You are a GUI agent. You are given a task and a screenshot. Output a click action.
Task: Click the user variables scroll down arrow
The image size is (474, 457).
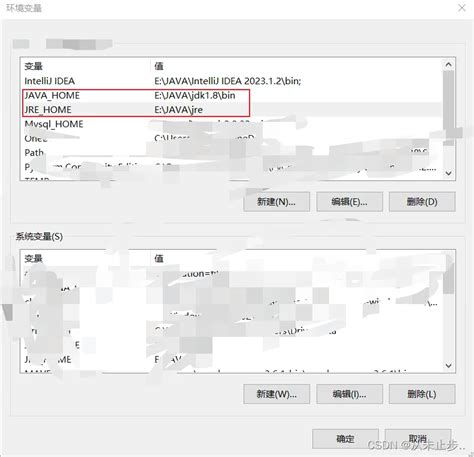coord(449,173)
